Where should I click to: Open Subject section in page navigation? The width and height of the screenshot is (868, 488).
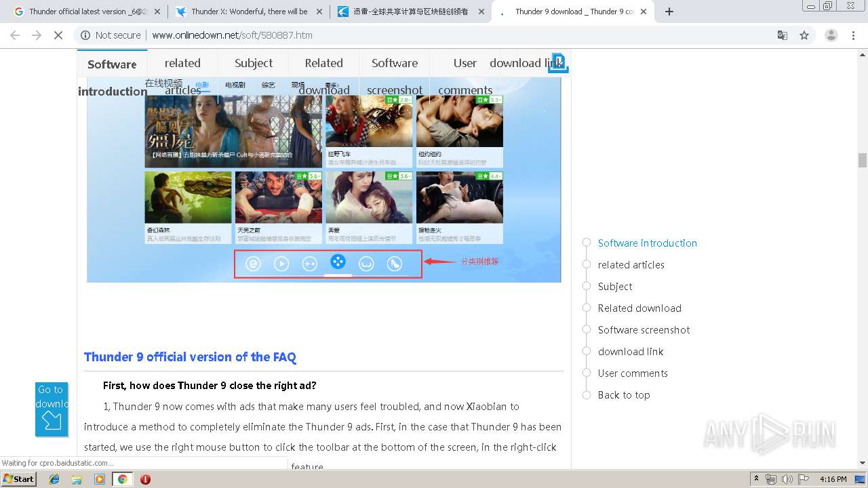(x=254, y=63)
